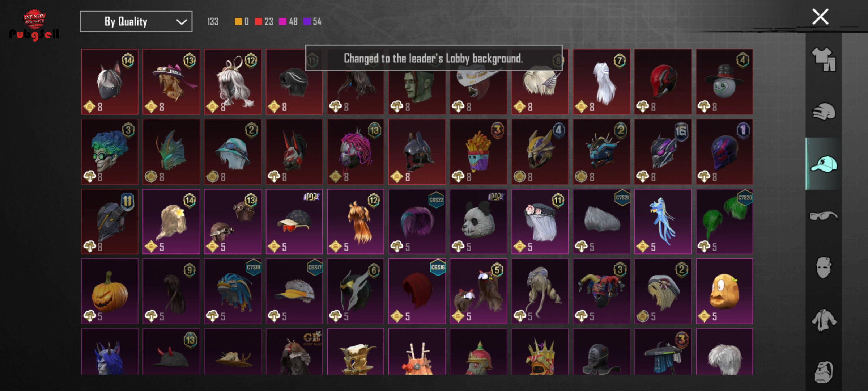This screenshot has width=868, height=391.
Task: Select the cap headwear category icon
Action: coord(824,164)
